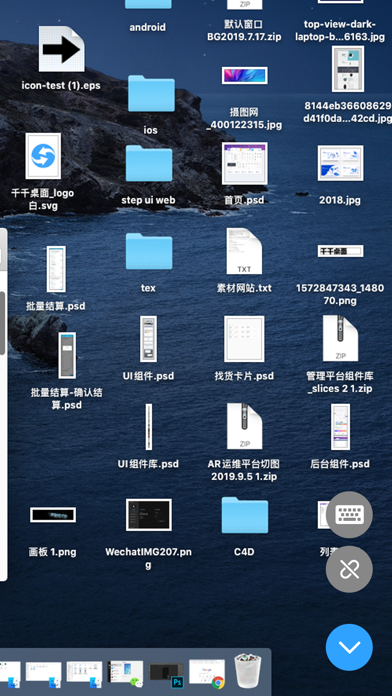This screenshot has width=392, height=696.
Task: Select the WechatIMG207.png thumbnail
Action: [149, 515]
